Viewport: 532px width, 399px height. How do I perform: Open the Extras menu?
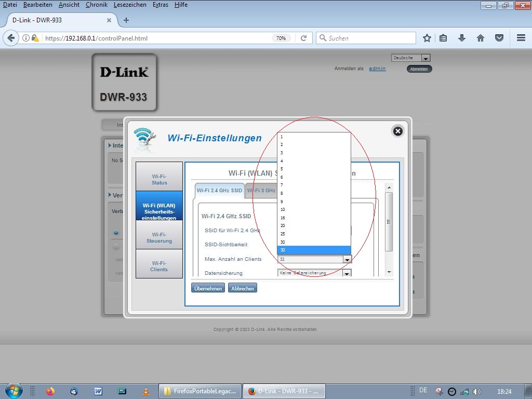click(x=161, y=5)
